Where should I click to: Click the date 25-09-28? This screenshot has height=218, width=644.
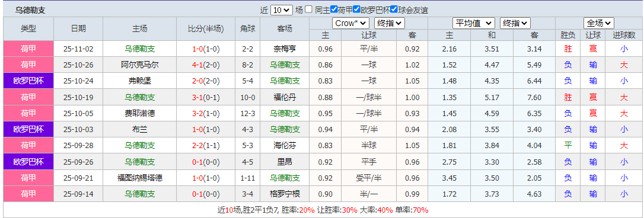78,145
